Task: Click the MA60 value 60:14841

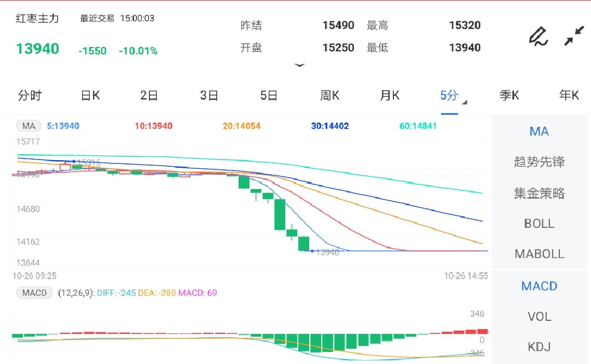Action: pyautogui.click(x=418, y=126)
